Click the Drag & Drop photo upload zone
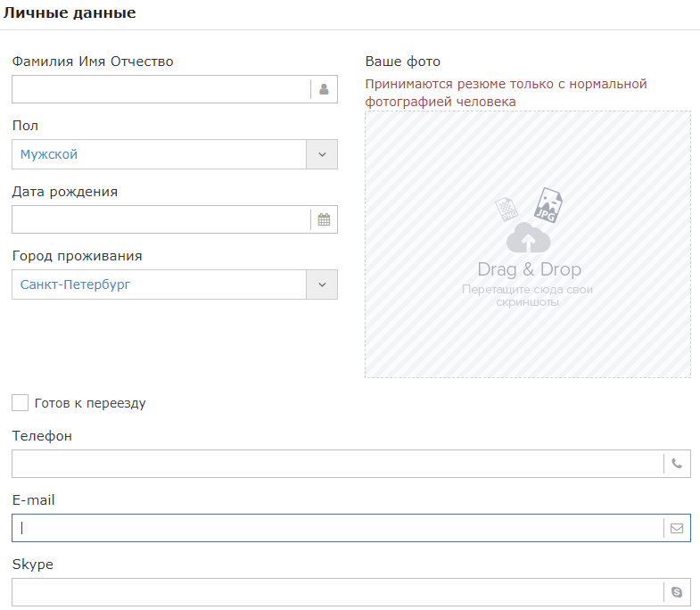Viewport: 700px width, 610px height. tap(528, 244)
